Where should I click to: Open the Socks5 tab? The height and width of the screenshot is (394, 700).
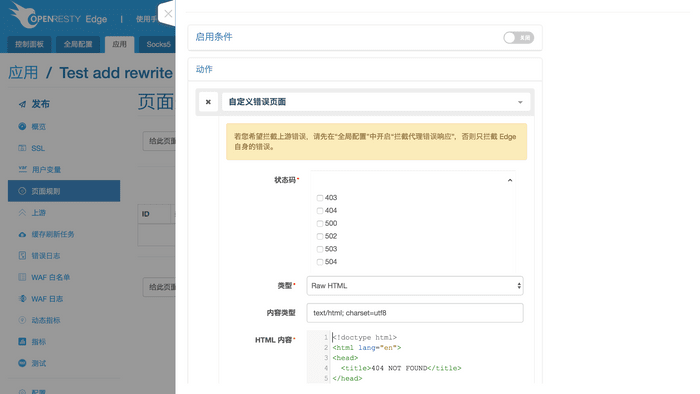click(x=158, y=45)
